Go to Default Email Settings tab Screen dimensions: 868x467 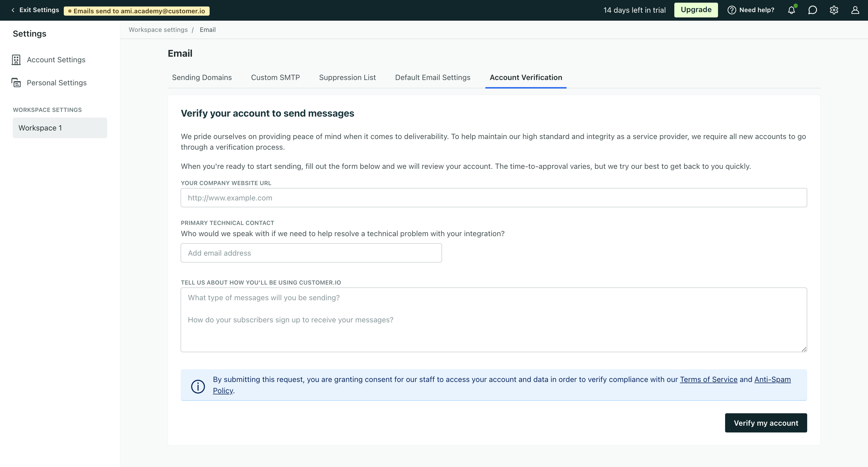[432, 78]
